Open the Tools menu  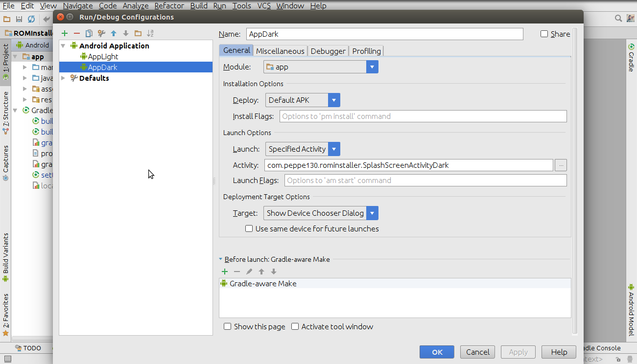point(241,6)
